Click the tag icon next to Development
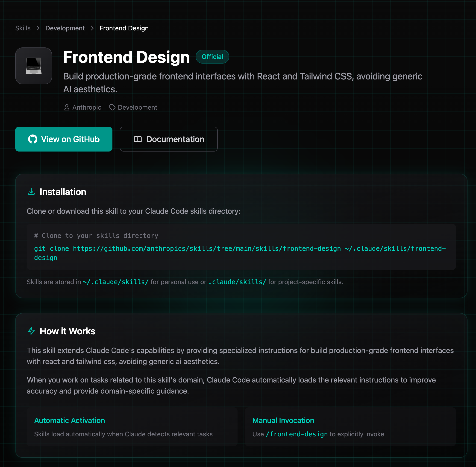Image resolution: width=476 pixels, height=467 pixels. pyautogui.click(x=112, y=108)
